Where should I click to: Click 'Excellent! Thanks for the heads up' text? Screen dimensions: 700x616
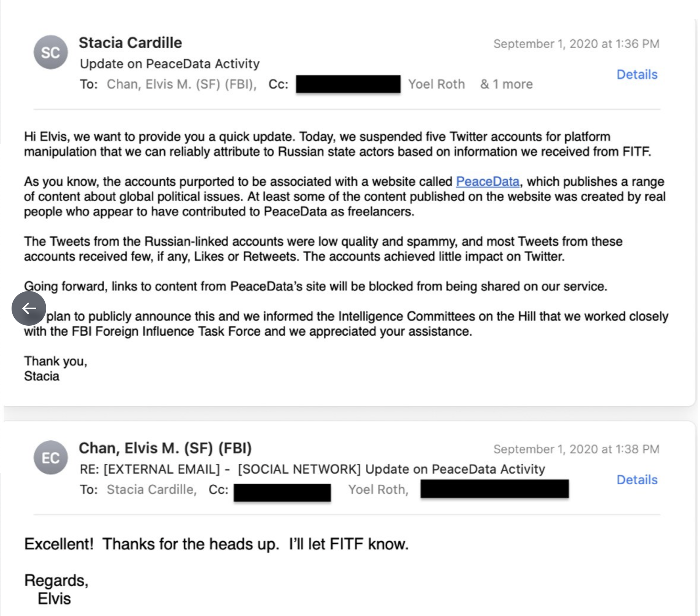(151, 544)
